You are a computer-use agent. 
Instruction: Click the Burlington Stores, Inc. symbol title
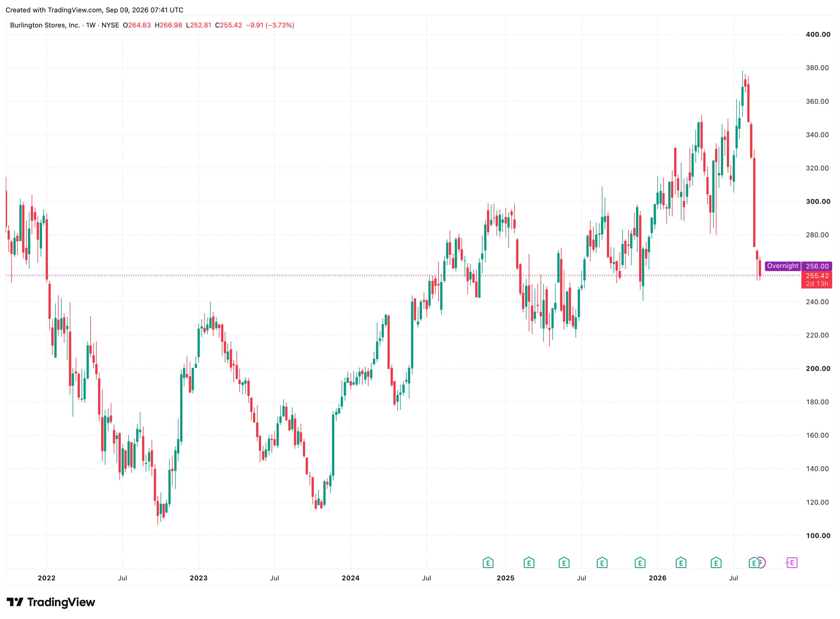pyautogui.click(x=45, y=25)
